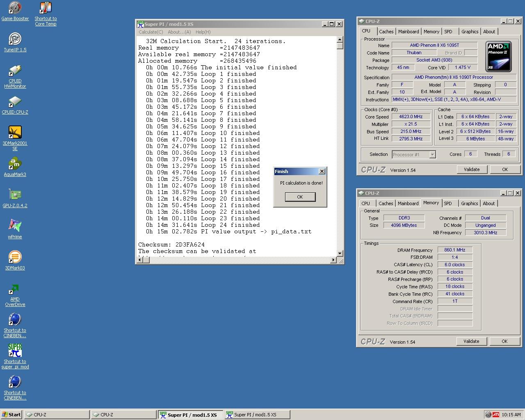The width and height of the screenshot is (525, 420).
Task: Switch to SPD tab in top CPU-Z
Action: point(448,32)
